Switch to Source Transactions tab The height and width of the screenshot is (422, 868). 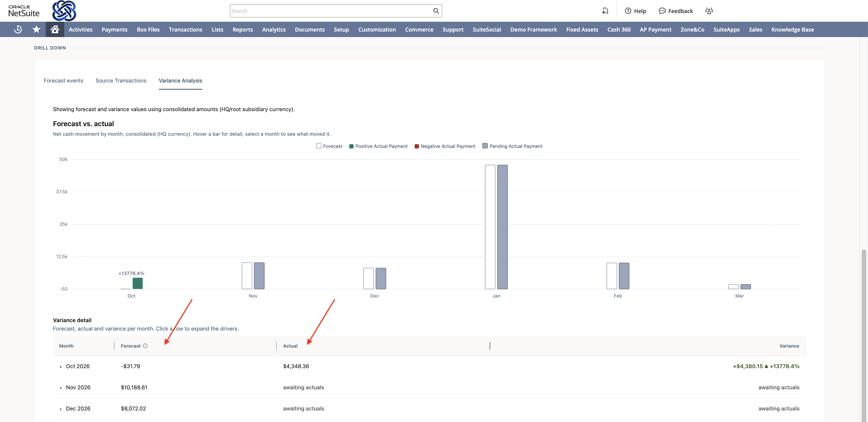click(121, 80)
